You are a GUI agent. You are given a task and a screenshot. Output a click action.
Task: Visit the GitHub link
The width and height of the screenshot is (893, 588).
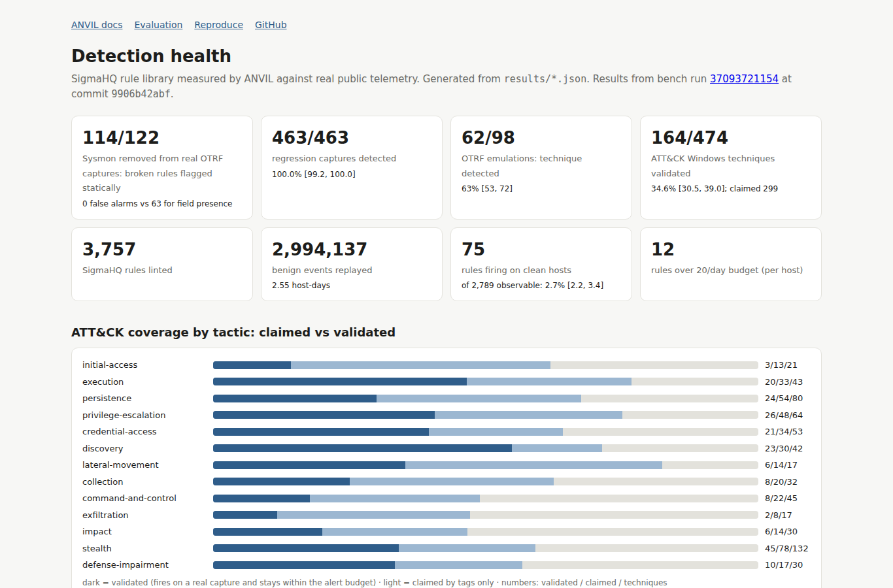click(271, 25)
